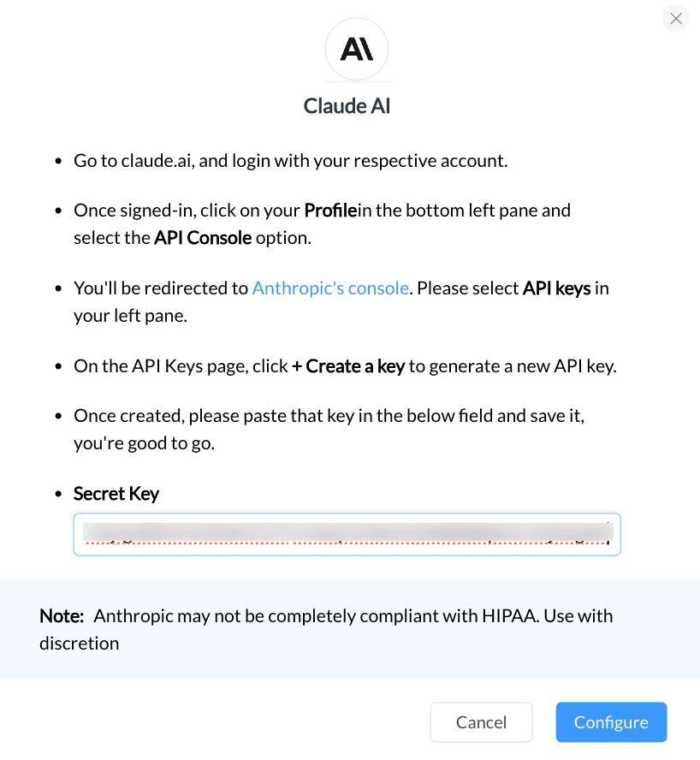Click the Claude AI heading
Screen dimensions: 700x760
pyautogui.click(x=347, y=105)
